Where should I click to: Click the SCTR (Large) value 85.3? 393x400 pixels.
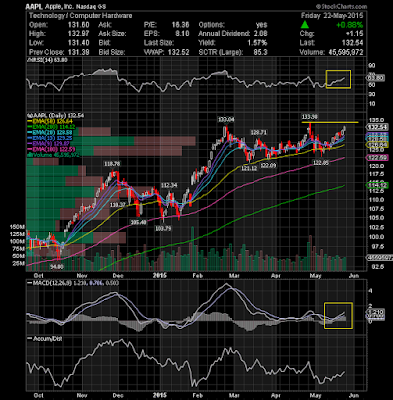[x=260, y=52]
